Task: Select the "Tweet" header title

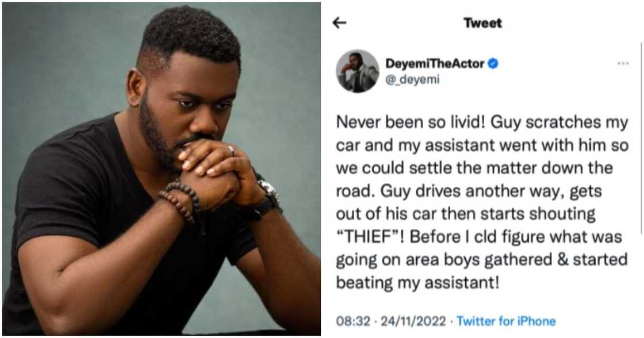Action: 482,23
